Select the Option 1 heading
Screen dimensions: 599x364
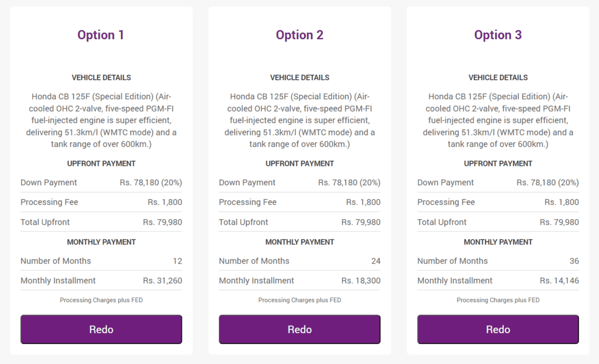click(x=101, y=35)
